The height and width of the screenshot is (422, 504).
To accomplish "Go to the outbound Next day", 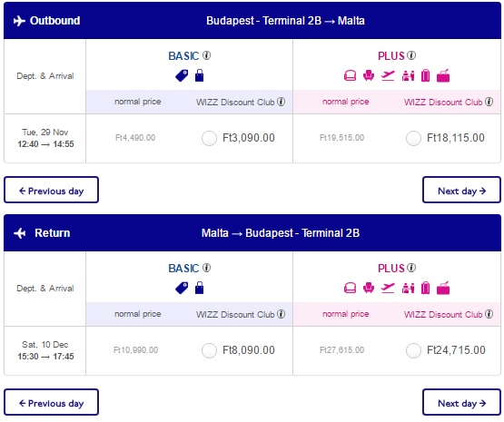I will (461, 190).
